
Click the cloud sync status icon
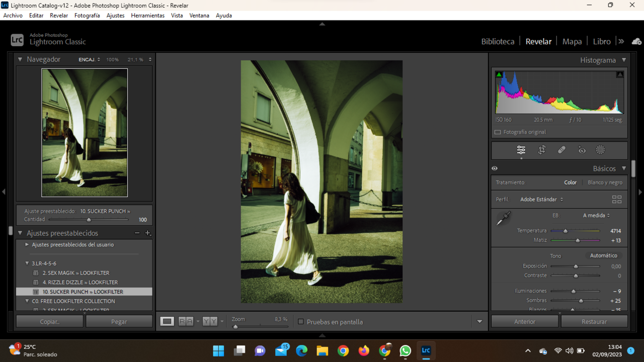pos(636,41)
